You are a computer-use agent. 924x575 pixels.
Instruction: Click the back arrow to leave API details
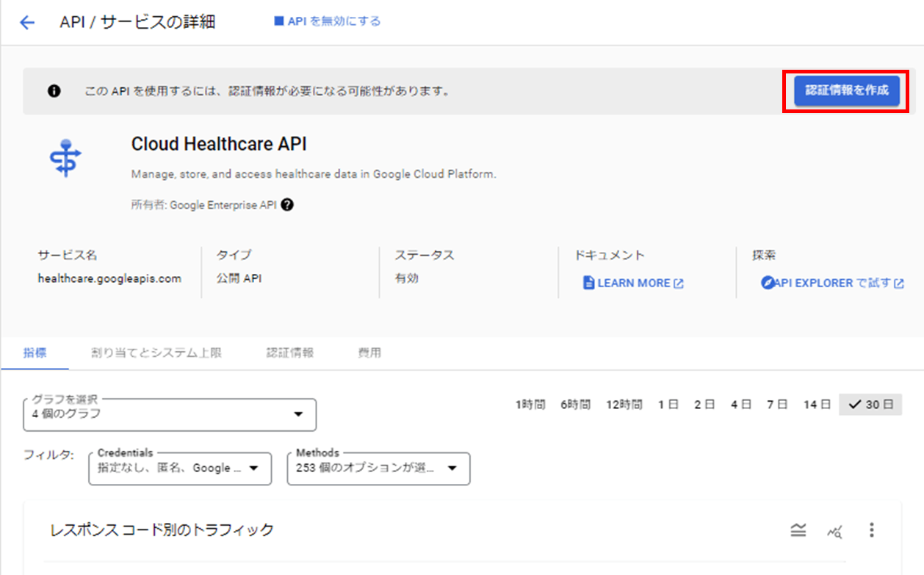(26, 22)
